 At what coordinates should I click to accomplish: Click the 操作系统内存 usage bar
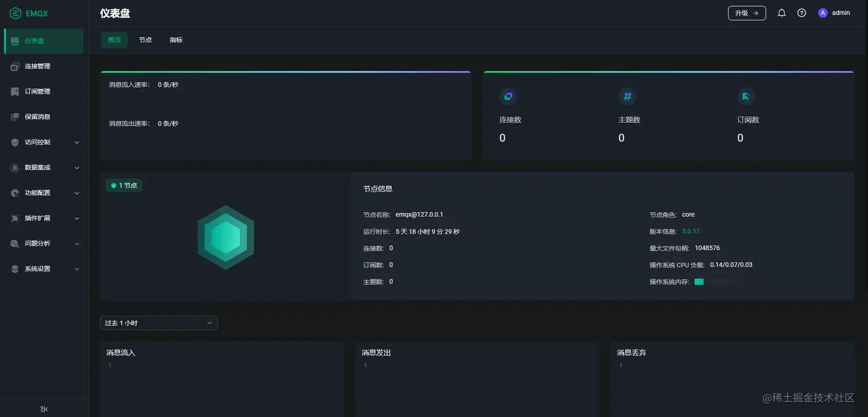[x=714, y=282]
